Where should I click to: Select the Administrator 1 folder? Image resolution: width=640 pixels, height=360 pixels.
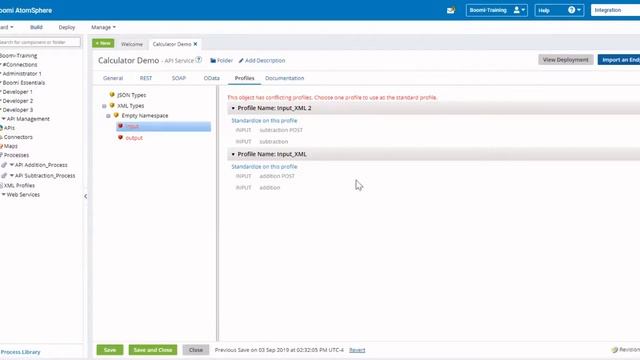click(22, 74)
